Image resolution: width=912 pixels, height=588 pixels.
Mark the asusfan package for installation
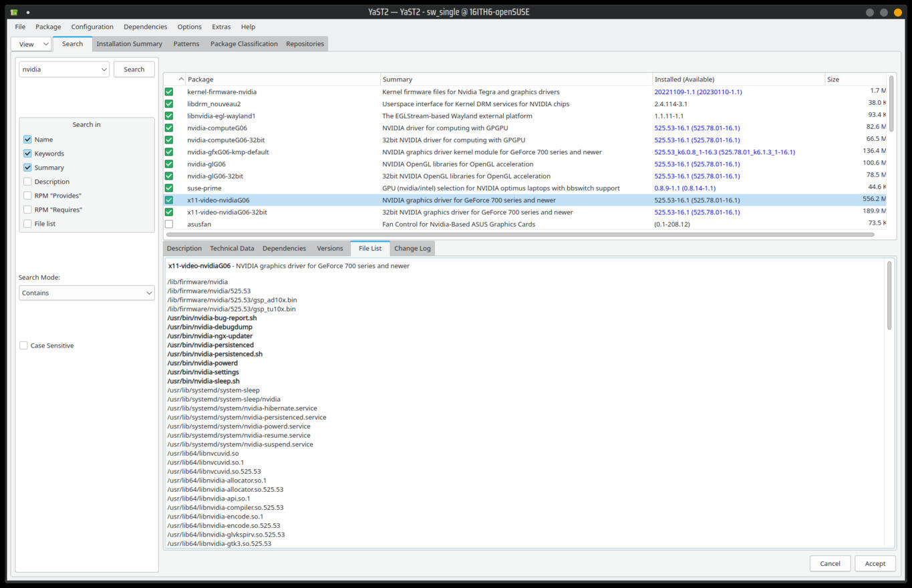tap(169, 224)
